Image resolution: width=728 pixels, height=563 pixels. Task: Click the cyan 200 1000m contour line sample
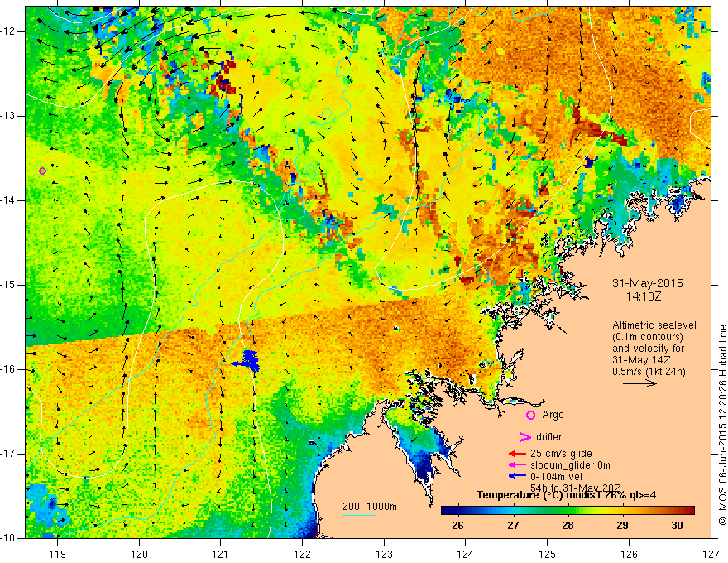tap(358, 515)
